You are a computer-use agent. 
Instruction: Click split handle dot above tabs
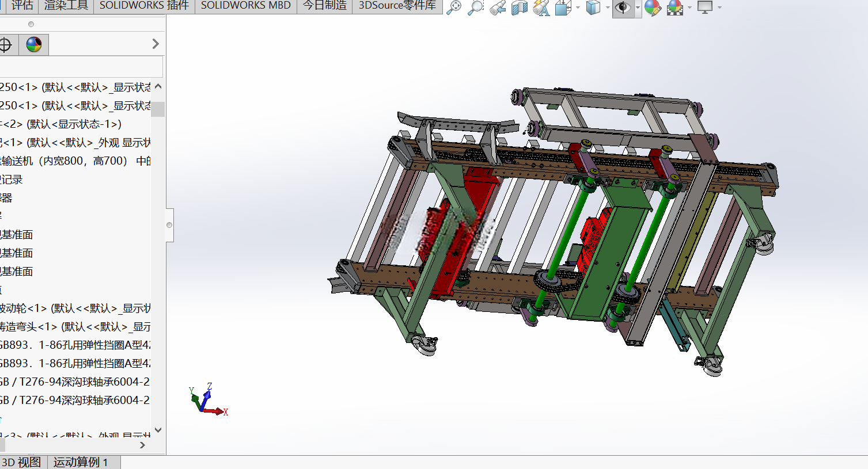click(x=31, y=24)
